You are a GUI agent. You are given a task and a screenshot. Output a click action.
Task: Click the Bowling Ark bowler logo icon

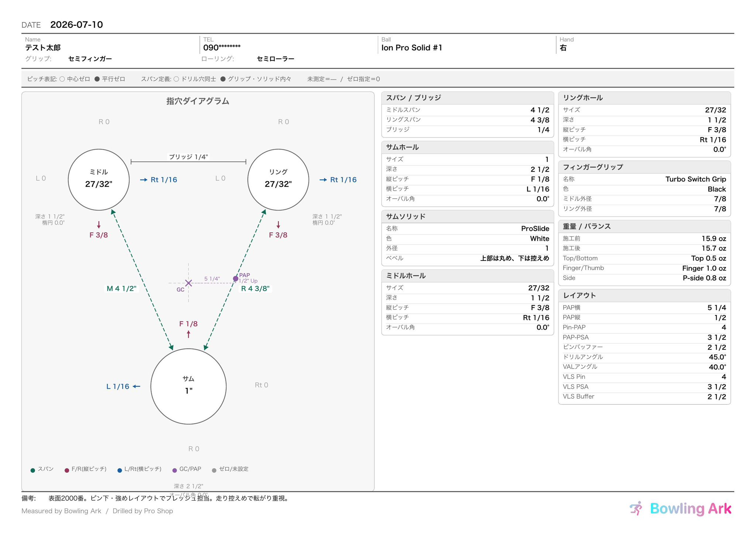tap(636, 508)
